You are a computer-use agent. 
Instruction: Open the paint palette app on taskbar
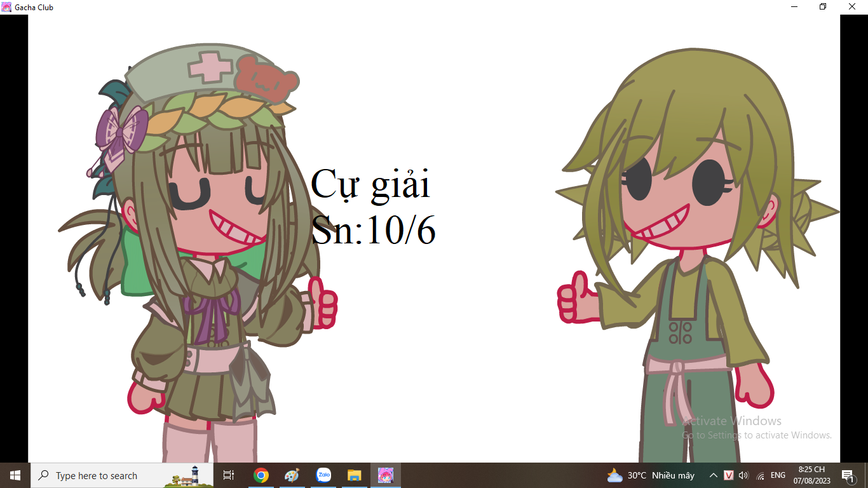[292, 475]
